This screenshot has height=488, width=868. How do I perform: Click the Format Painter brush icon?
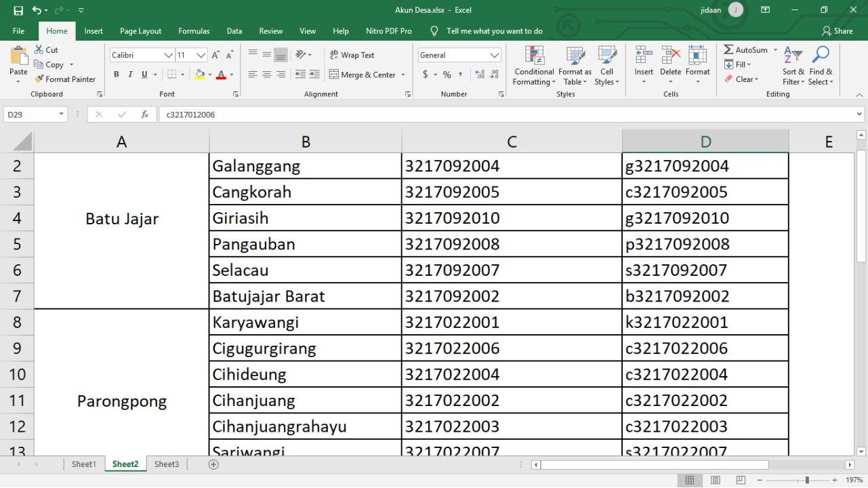(x=39, y=79)
